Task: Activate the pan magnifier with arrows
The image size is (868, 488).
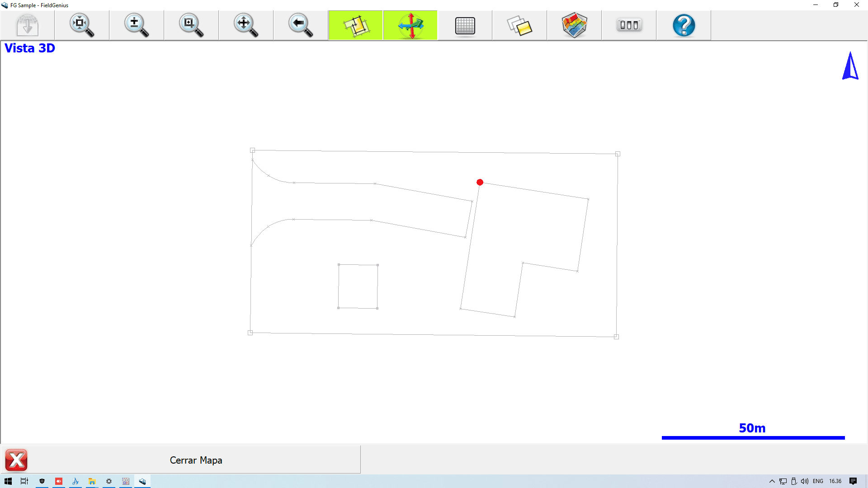Action: tap(246, 25)
